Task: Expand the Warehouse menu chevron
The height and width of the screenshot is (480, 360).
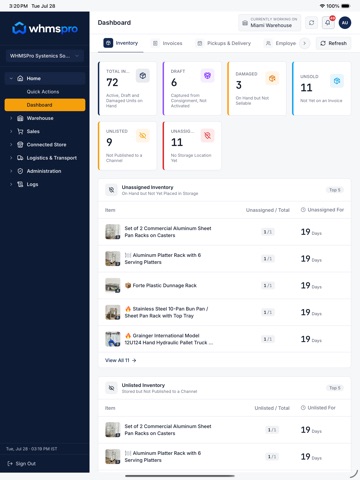Action: coord(11,118)
